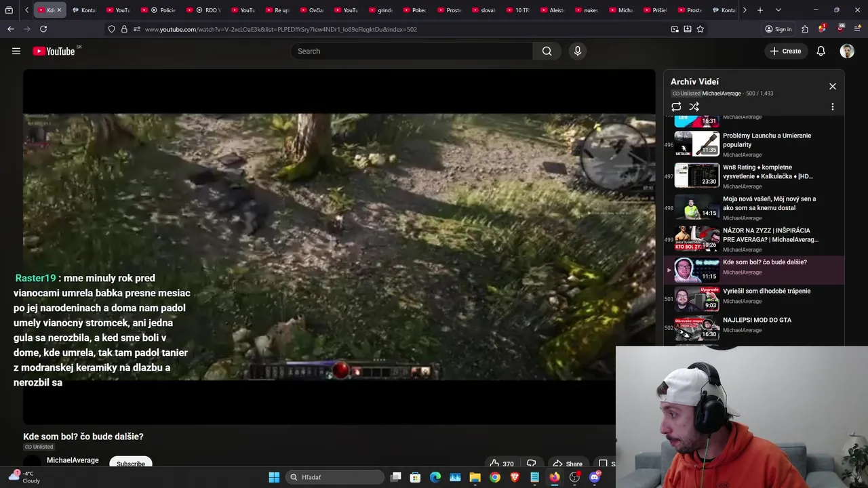Open playlist more options three-dot menu
This screenshot has height=488, width=868.
pyautogui.click(x=833, y=106)
